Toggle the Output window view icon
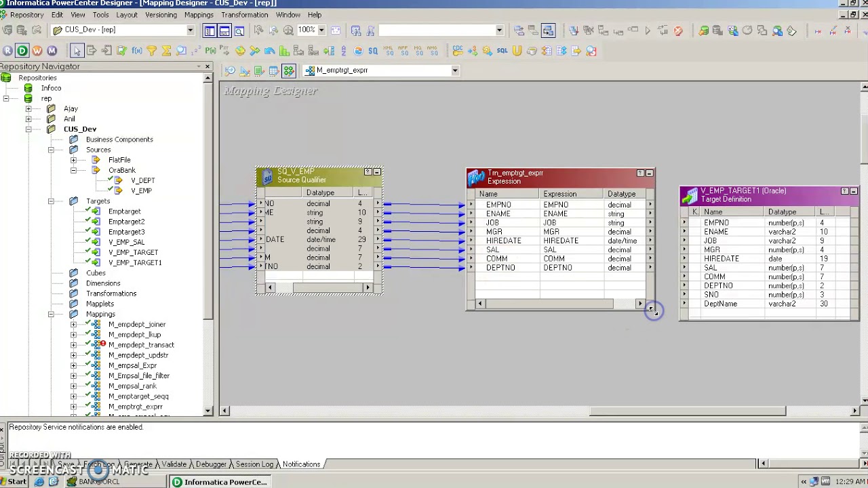Viewport: 868px width, 488px height. coord(224,30)
